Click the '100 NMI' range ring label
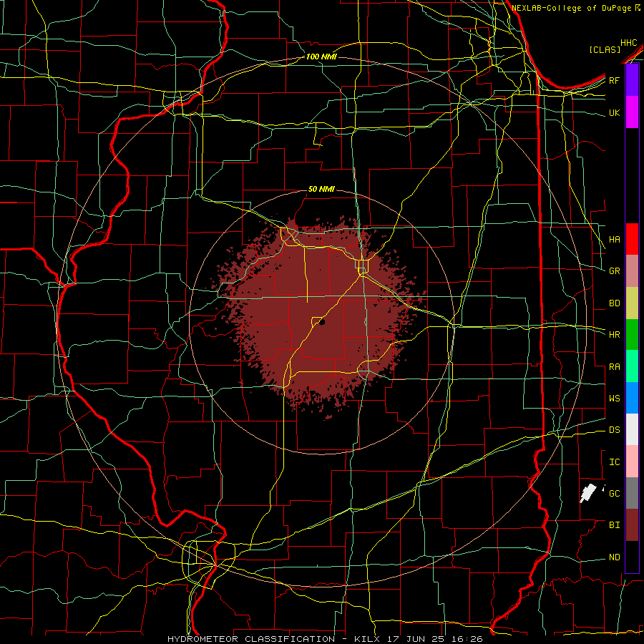Screen dimensions: 644x644 point(321,57)
